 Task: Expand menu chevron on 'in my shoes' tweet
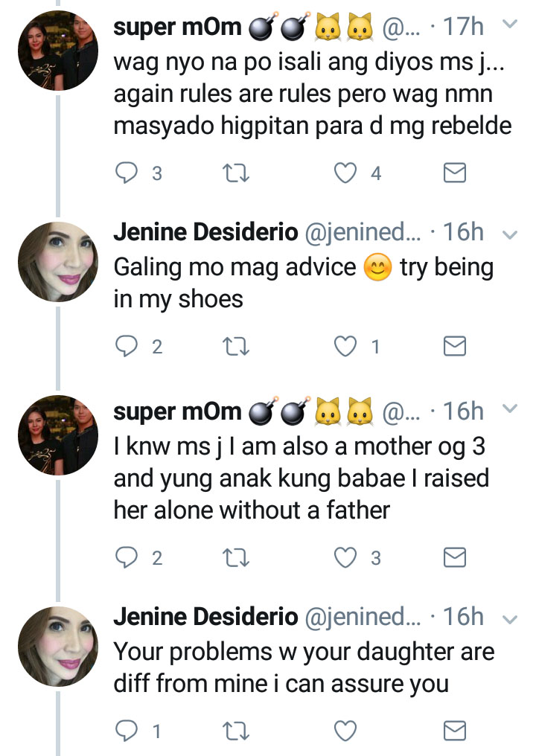click(x=511, y=234)
